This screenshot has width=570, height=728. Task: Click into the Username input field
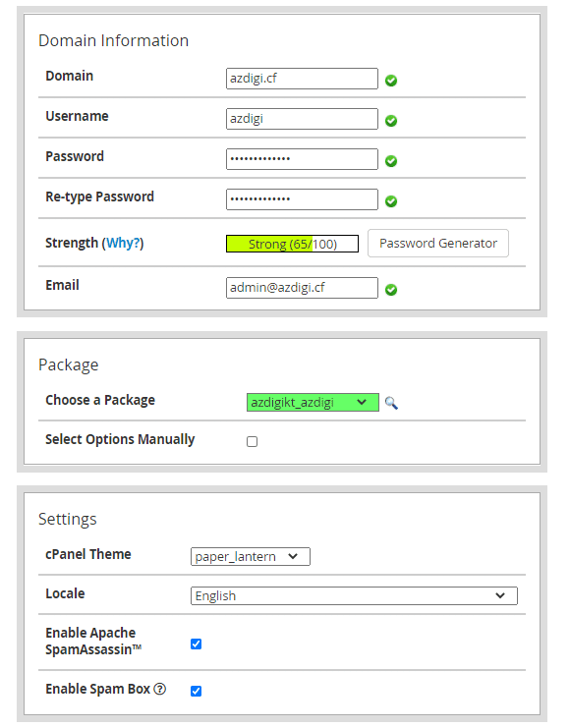click(302, 119)
